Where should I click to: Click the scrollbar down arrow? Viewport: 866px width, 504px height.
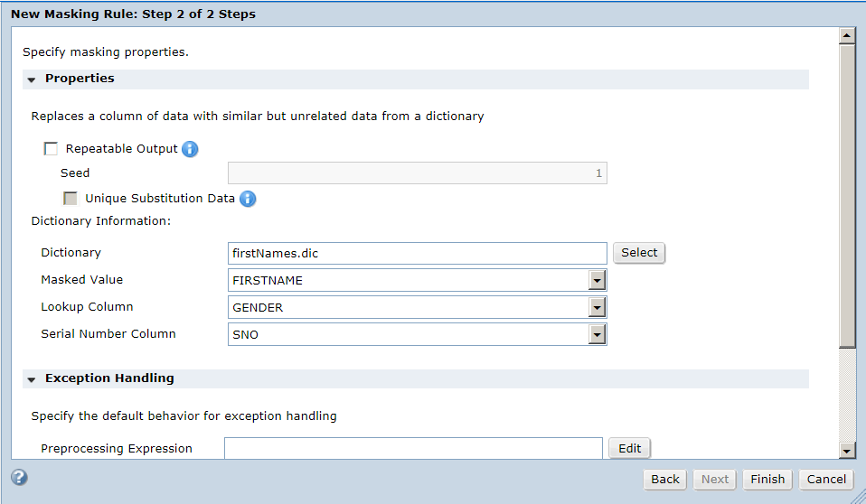click(x=847, y=451)
